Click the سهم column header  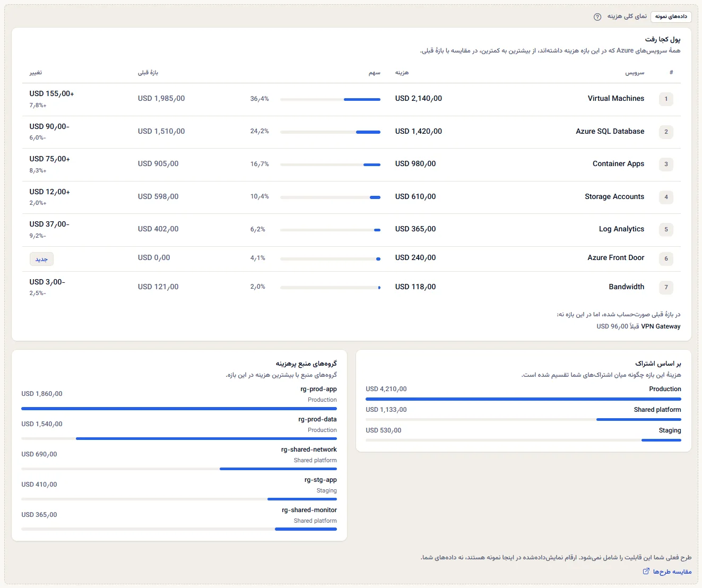[375, 73]
